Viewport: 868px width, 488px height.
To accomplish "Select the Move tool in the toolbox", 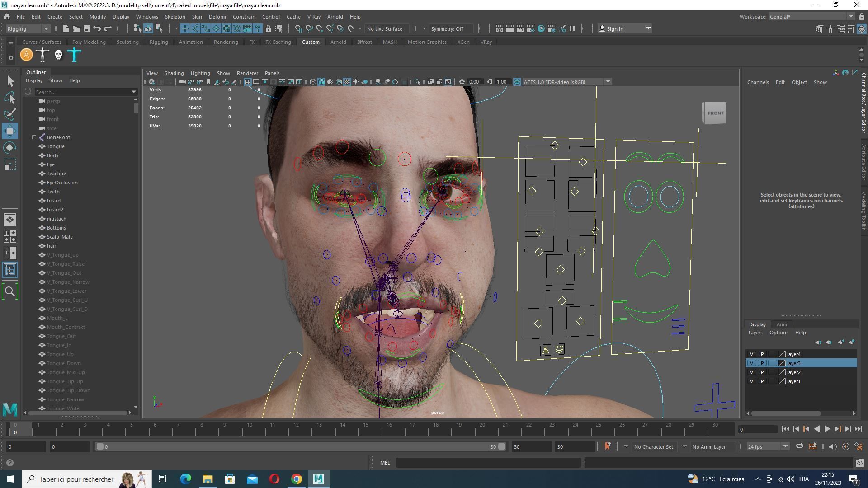I will click(10, 131).
